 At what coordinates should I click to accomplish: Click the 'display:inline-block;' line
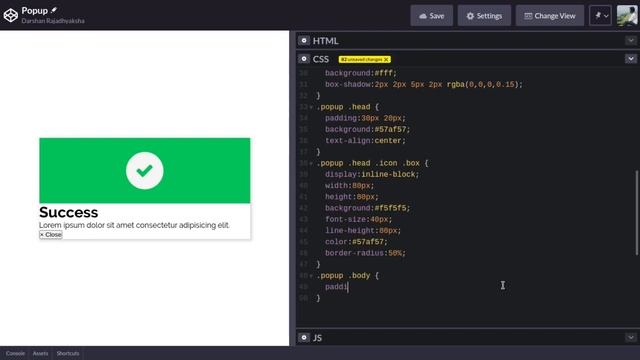coord(372,175)
